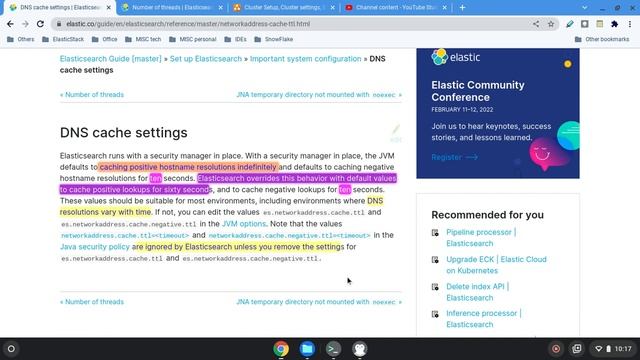Open the Others bookmarks folder

pyautogui.click(x=21, y=39)
